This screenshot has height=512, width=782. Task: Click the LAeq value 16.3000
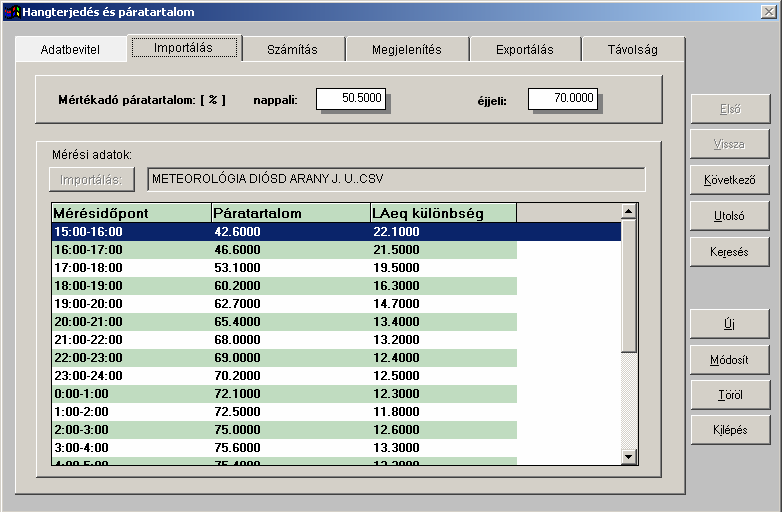click(396, 286)
